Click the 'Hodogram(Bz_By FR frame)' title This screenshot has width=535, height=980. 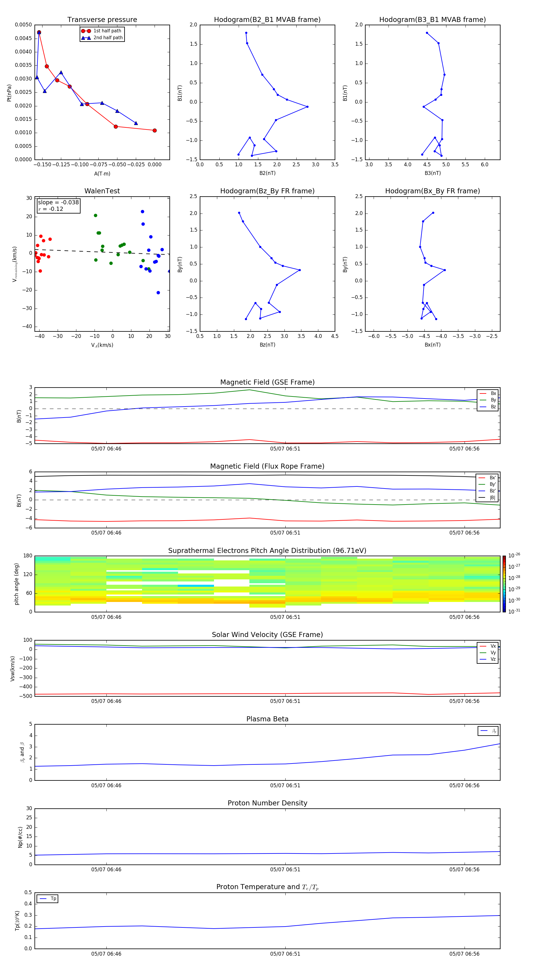click(x=267, y=191)
